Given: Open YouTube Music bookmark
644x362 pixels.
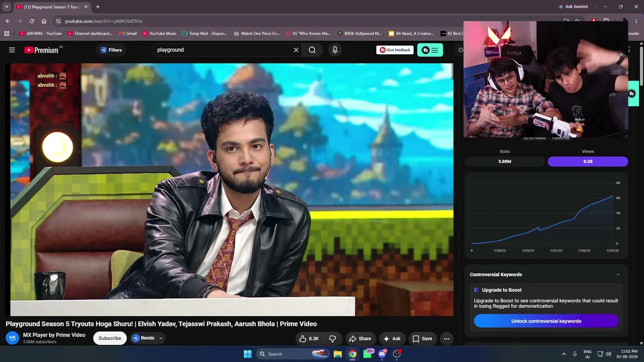Looking at the screenshot, I should click(x=159, y=34).
